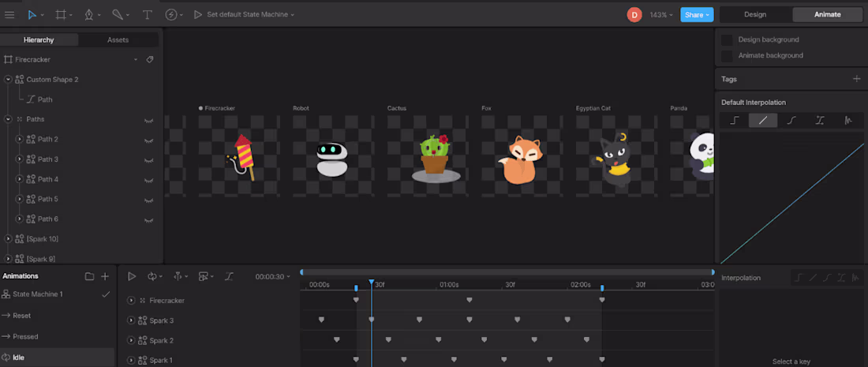Open the Hierarchy tab

(x=39, y=39)
